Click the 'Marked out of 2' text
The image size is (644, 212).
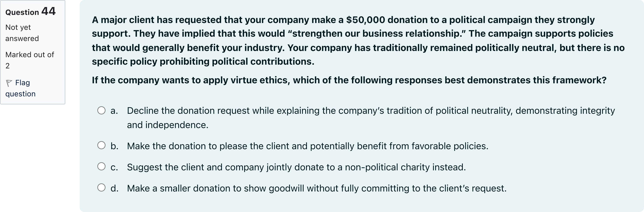click(x=30, y=60)
